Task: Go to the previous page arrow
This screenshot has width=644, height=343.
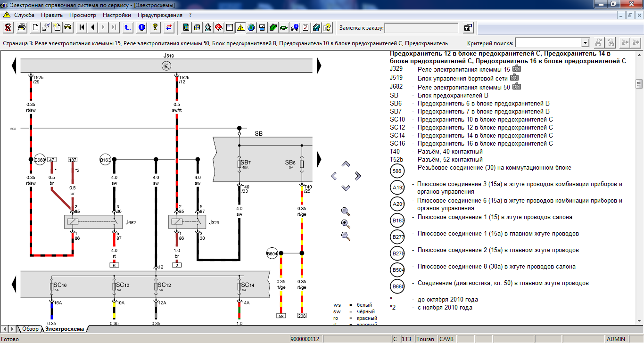Action: (92, 27)
